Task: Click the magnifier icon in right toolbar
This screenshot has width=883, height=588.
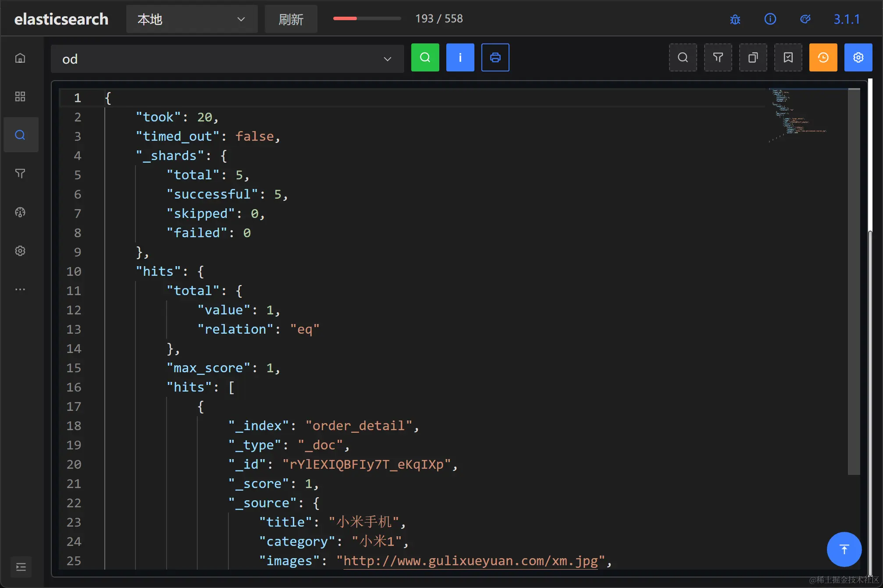Action: pos(683,57)
